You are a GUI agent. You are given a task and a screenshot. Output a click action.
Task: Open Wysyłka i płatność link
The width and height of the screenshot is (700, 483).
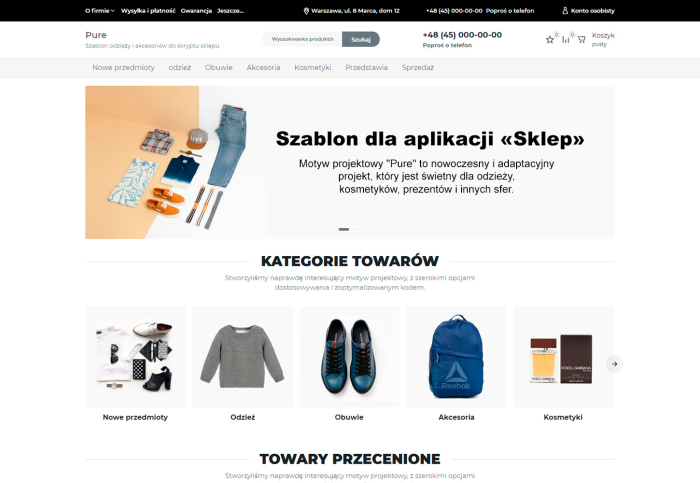pos(148,11)
